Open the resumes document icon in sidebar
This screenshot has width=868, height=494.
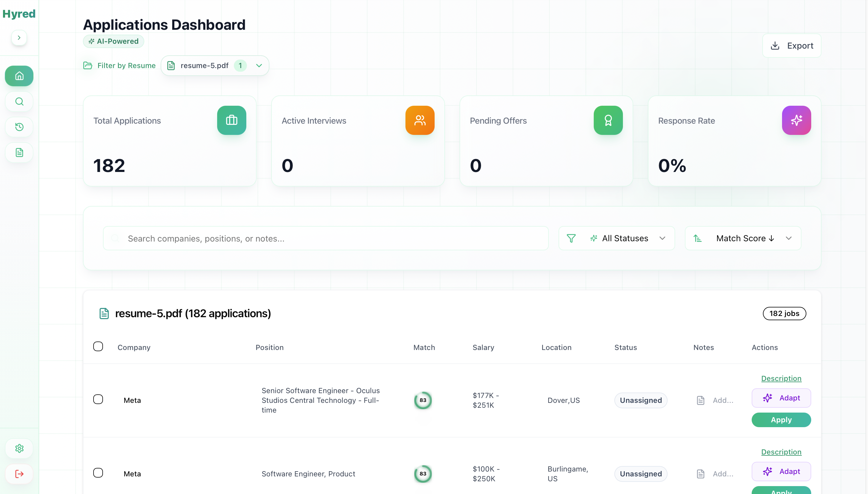pos(19,152)
